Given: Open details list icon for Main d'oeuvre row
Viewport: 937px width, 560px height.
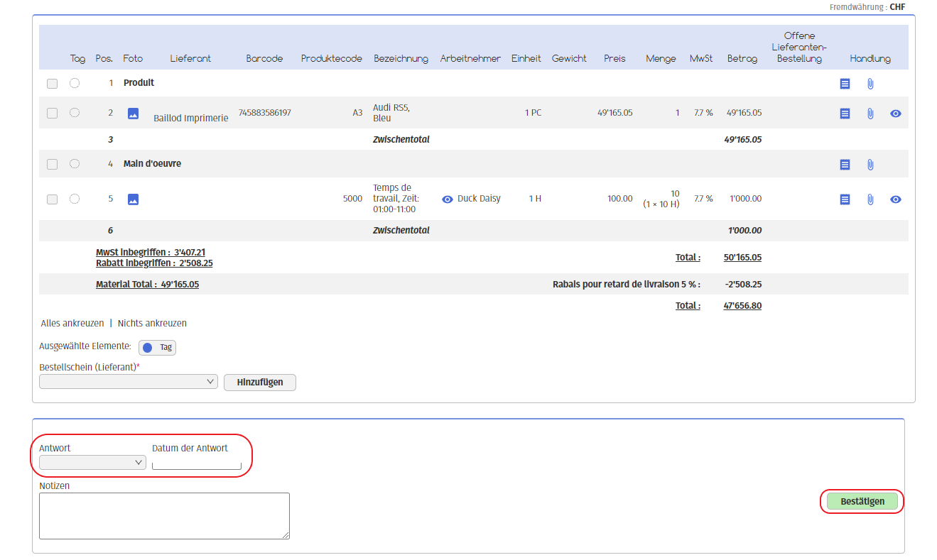Looking at the screenshot, I should pos(845,165).
